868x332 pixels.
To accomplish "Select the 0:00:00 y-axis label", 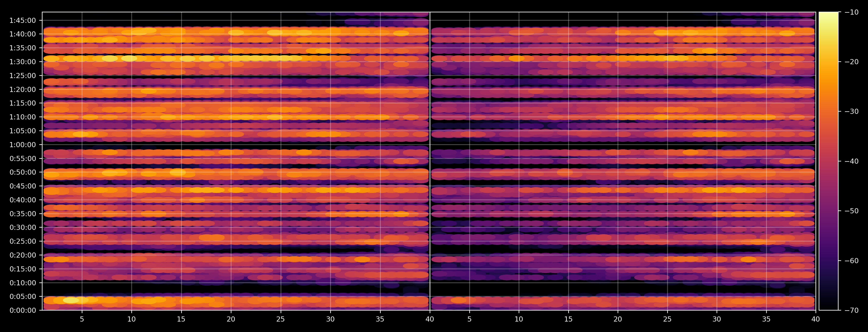I will 23,310.
